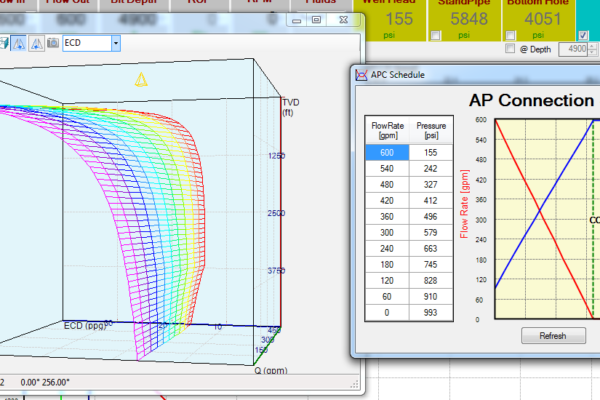Click the APC Schedule window icon
Screen dimensions: 600x400
361,74
